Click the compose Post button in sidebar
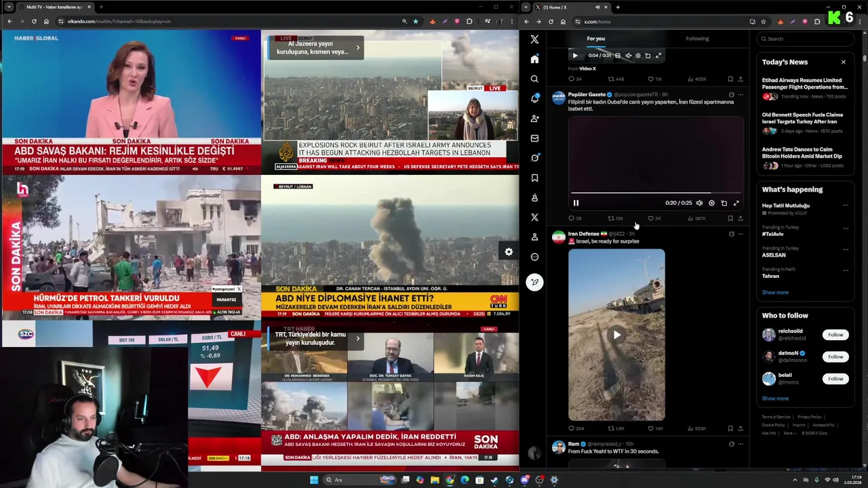The height and width of the screenshot is (488, 868). coord(534,282)
